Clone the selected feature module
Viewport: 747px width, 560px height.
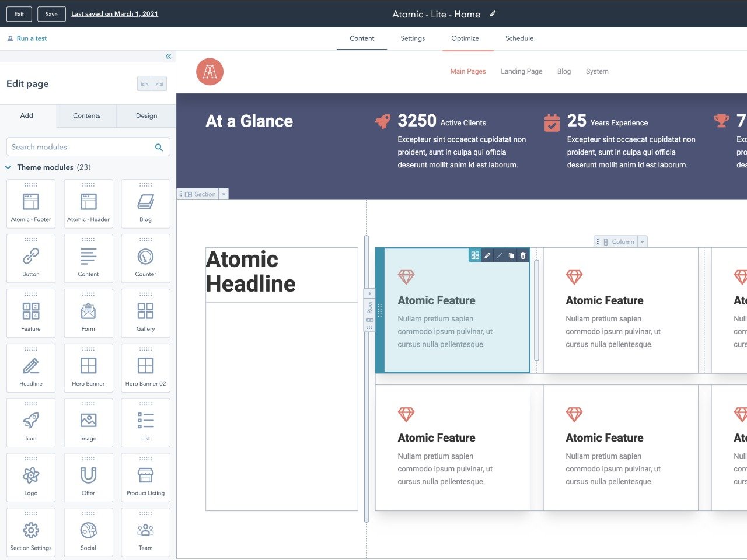click(511, 256)
